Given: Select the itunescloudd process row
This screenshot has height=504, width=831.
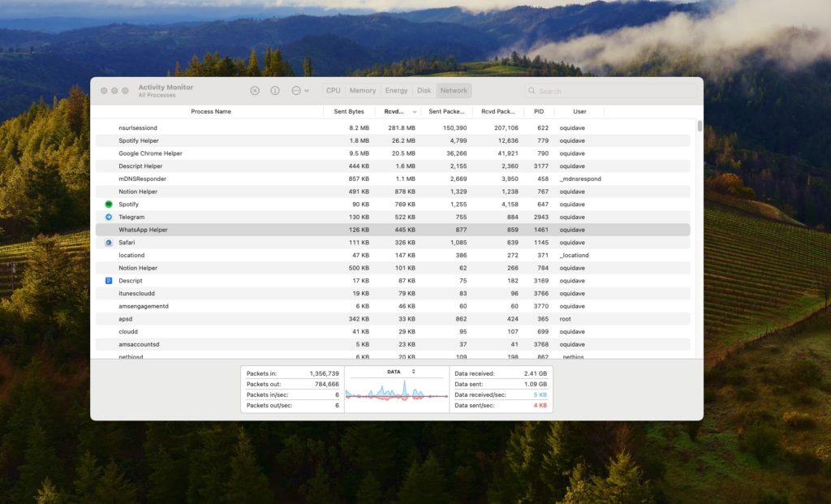Looking at the screenshot, I should [393, 293].
